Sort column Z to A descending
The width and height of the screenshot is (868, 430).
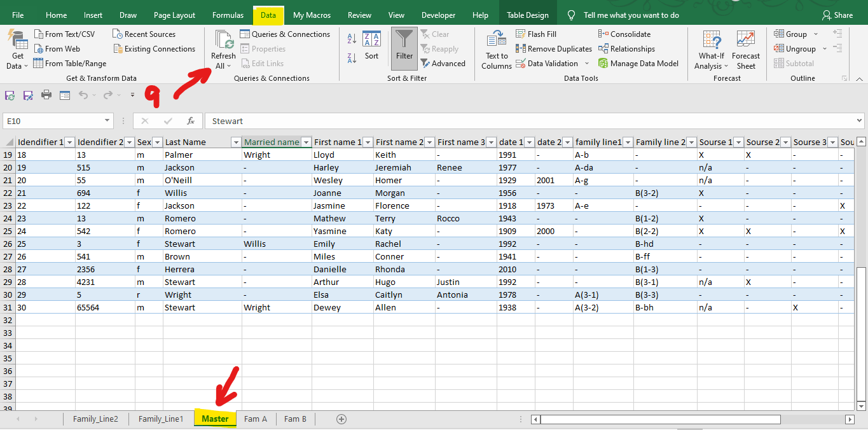(352, 59)
